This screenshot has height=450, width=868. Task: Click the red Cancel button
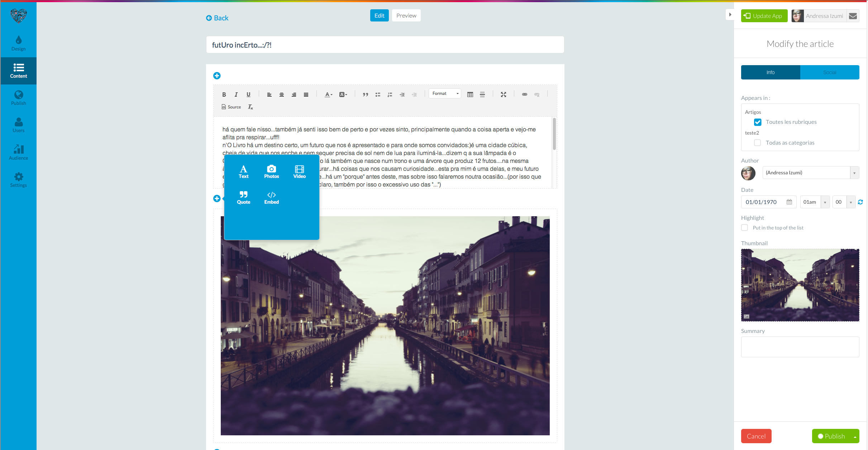(756, 436)
